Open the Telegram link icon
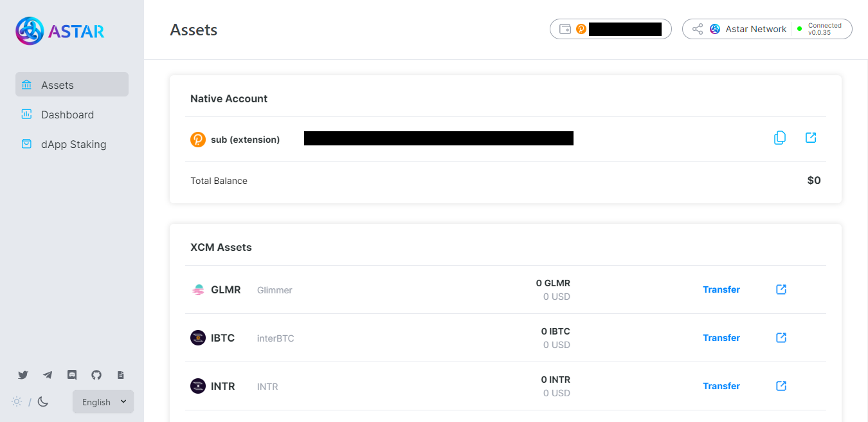The width and height of the screenshot is (868, 422). (x=48, y=375)
